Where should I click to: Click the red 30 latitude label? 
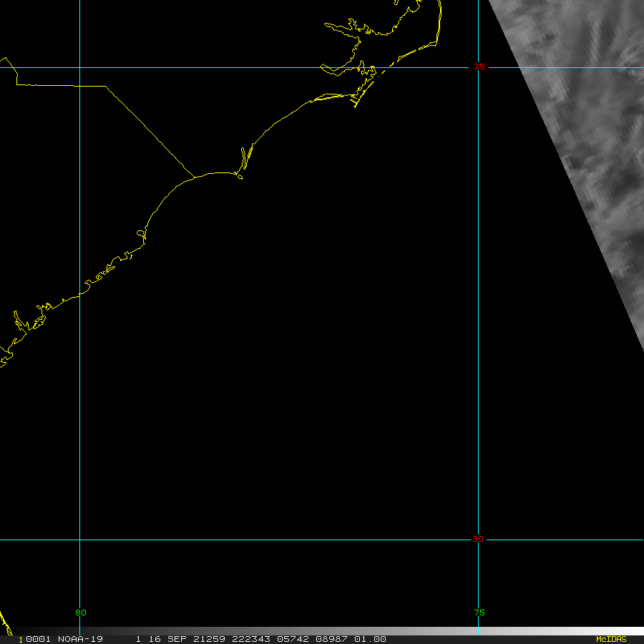(x=477, y=540)
